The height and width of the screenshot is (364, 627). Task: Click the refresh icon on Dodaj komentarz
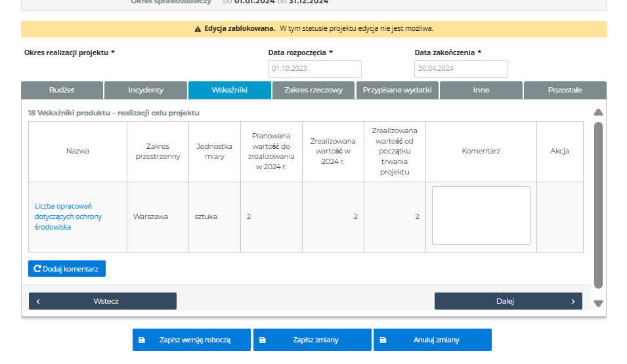click(37, 269)
